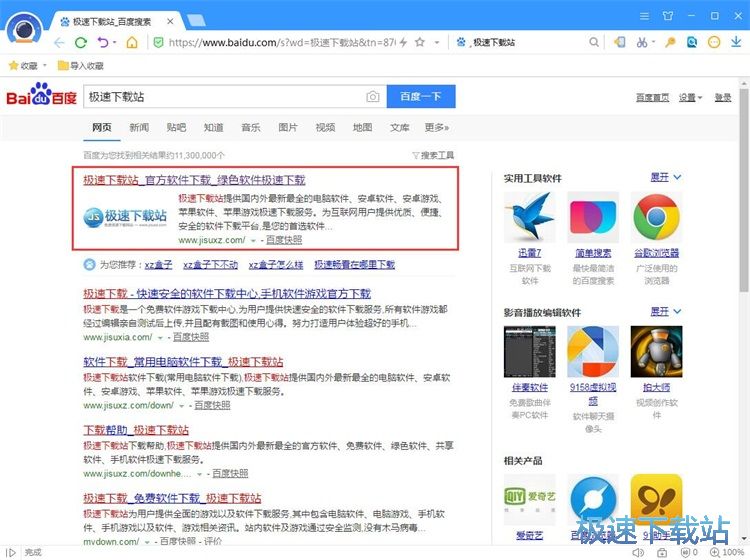Click the scissors screenshot tool icon
The image size is (750, 560).
click(641, 43)
